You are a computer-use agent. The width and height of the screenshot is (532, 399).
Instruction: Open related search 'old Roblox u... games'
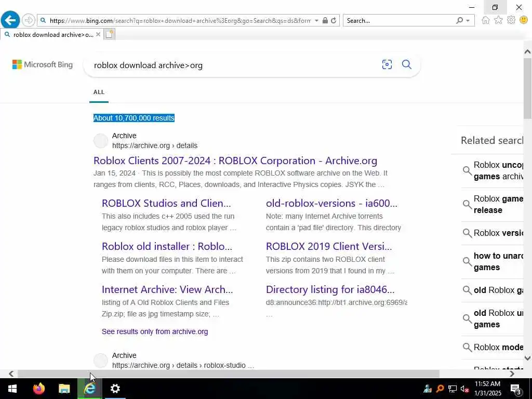click(493, 318)
